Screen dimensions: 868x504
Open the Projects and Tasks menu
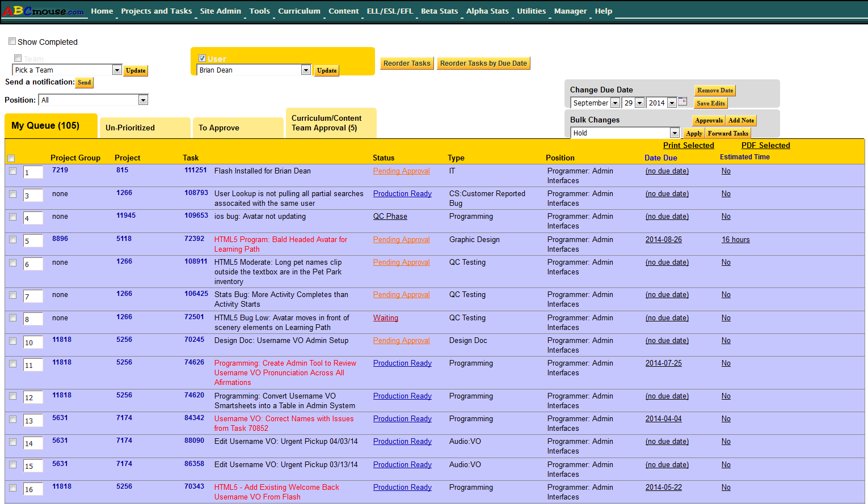coord(156,11)
